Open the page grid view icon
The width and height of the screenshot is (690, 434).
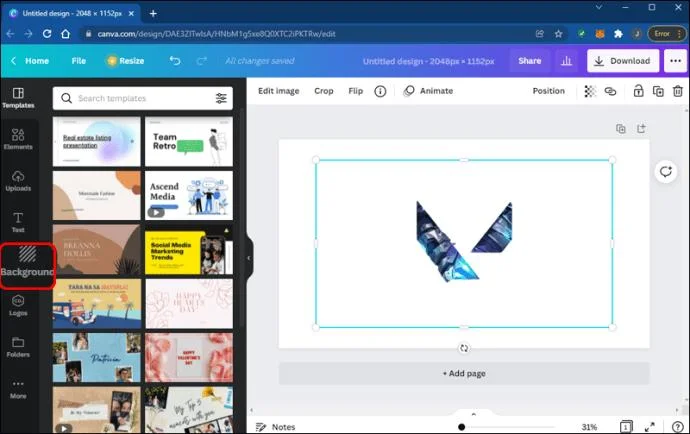tap(626, 427)
